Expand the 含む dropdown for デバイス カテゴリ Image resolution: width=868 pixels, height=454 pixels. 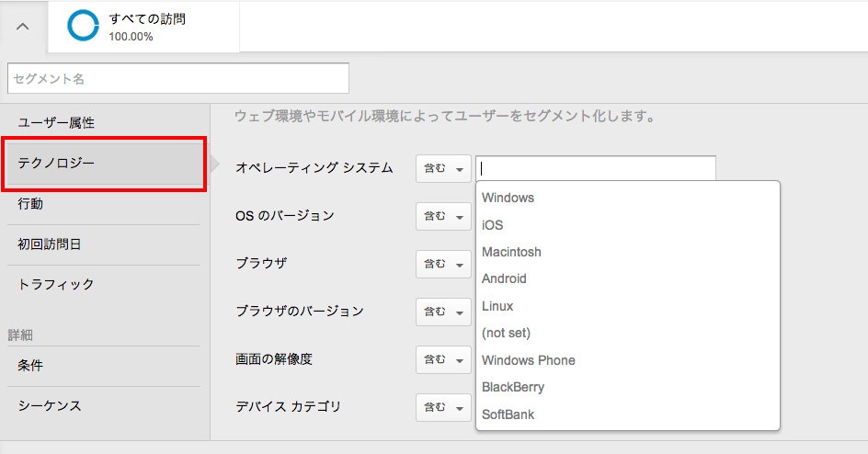coord(443,407)
